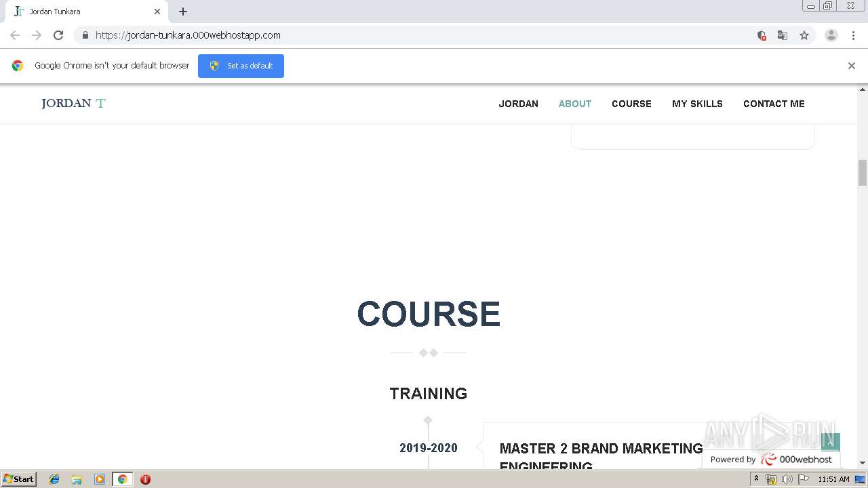This screenshot has width=868, height=488.
Task: Click the scrollbar down arrow
Action: point(863,463)
